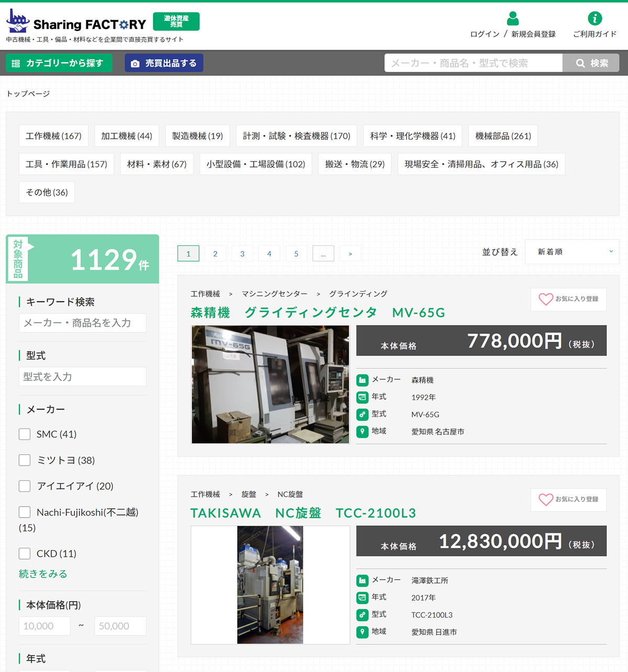Click the model icon beside MV-65G
Screen dimensions: 628x672
362,415
